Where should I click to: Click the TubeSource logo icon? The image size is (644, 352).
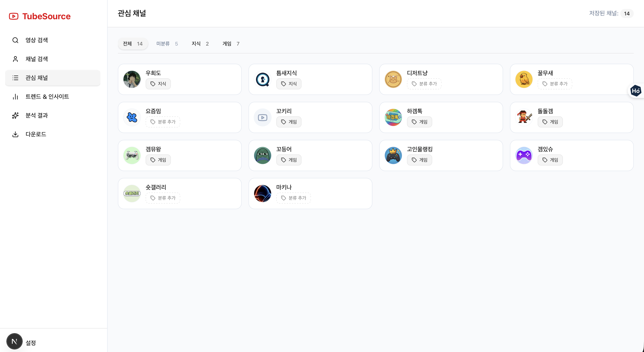click(x=14, y=16)
